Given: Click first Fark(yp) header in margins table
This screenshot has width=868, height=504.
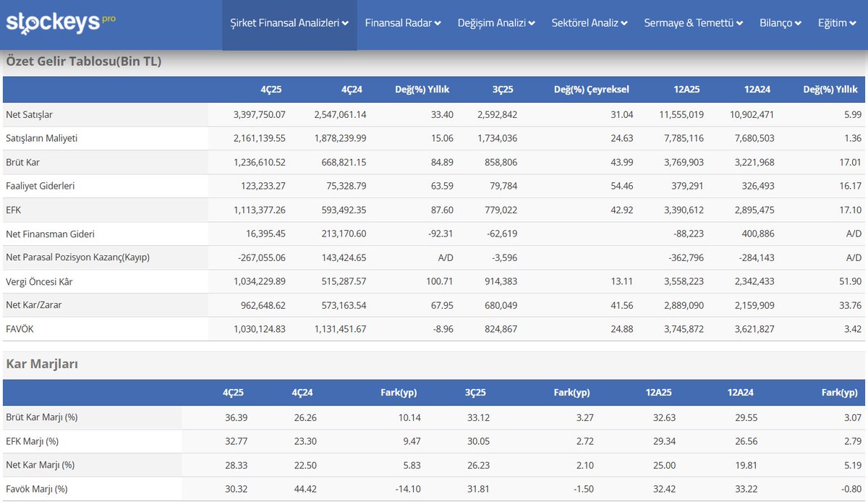Looking at the screenshot, I should [399, 393].
